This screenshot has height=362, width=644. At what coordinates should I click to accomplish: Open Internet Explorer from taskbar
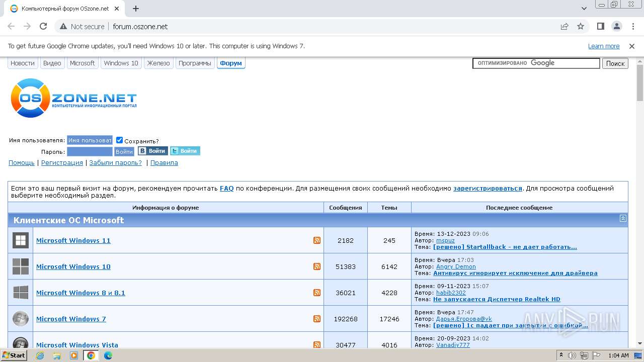pos(40,355)
